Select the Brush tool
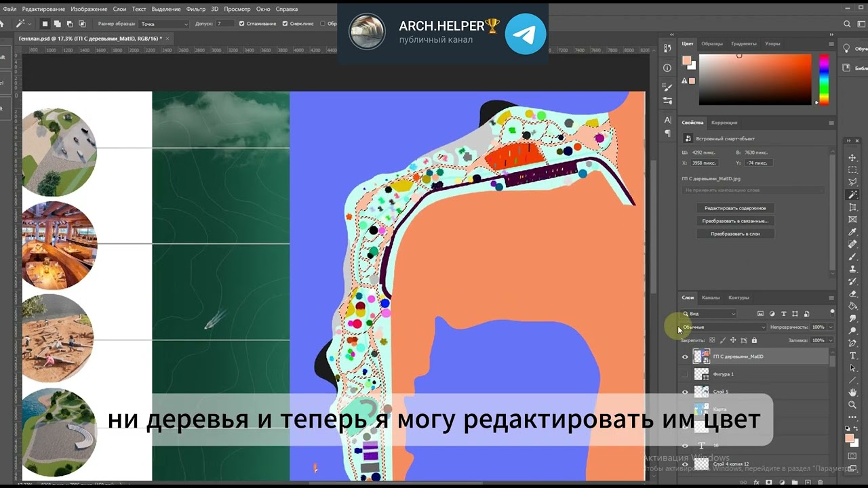Viewport: 868px width, 488px height. coord(852,256)
